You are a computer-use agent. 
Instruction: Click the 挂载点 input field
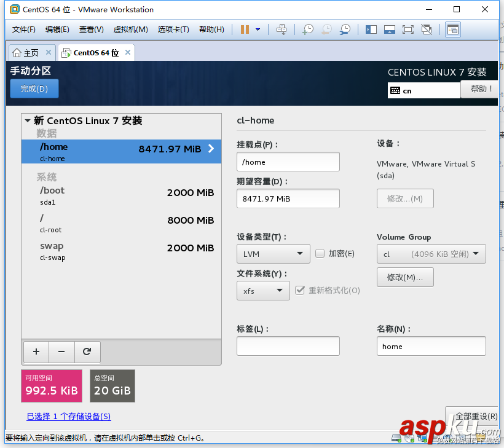pos(288,162)
